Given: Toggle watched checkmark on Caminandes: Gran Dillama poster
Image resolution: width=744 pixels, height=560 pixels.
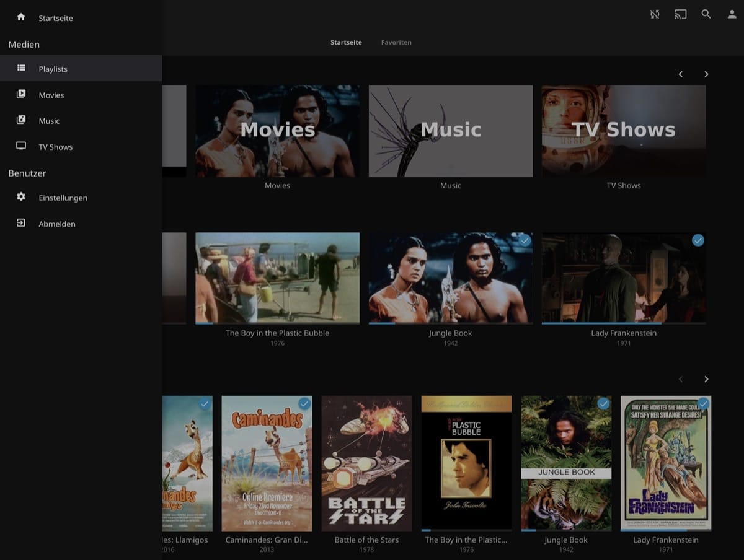Looking at the screenshot, I should 304,404.
